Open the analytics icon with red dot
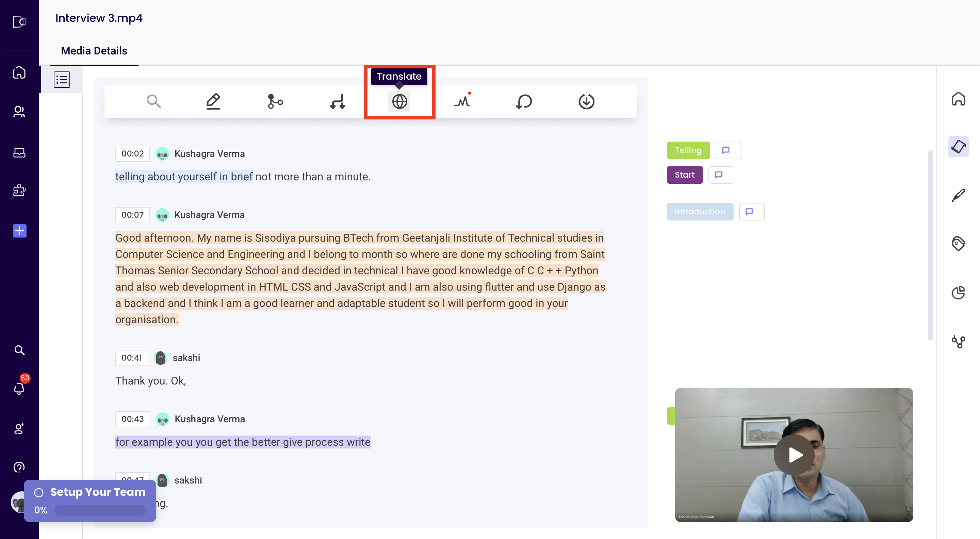The image size is (980, 539). pyautogui.click(x=461, y=101)
